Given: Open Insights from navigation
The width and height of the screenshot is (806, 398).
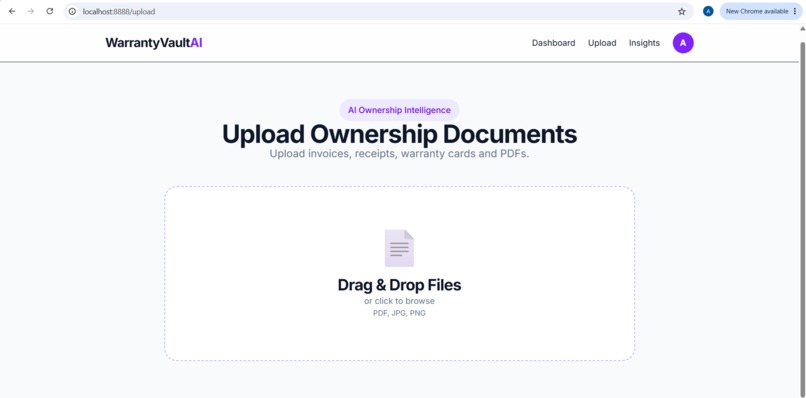Looking at the screenshot, I should (644, 43).
